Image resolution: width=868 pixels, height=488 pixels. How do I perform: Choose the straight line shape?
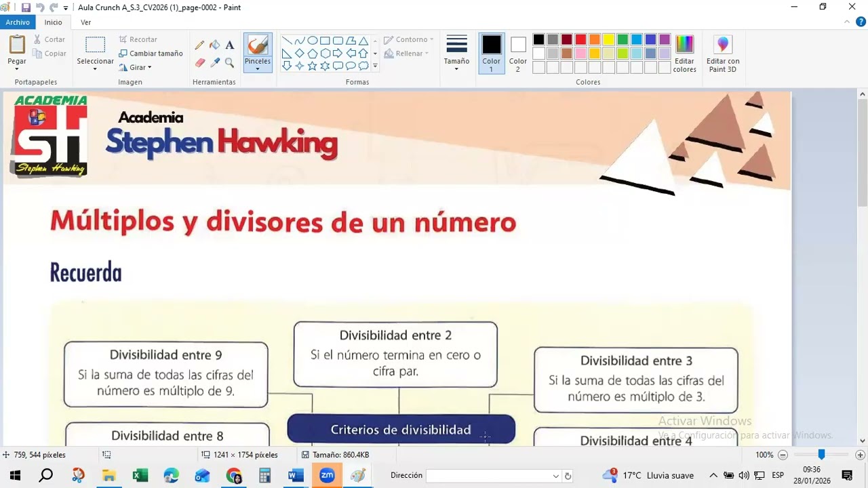click(x=287, y=41)
